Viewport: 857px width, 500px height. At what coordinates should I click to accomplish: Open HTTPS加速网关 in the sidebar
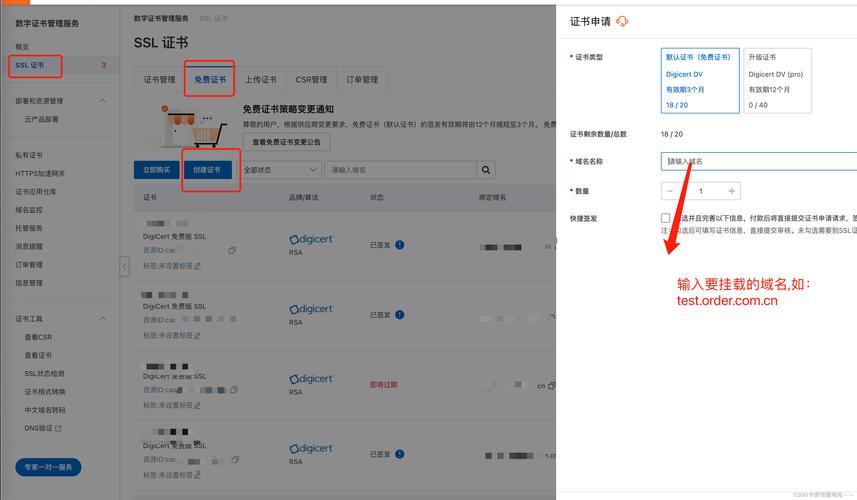(40, 174)
